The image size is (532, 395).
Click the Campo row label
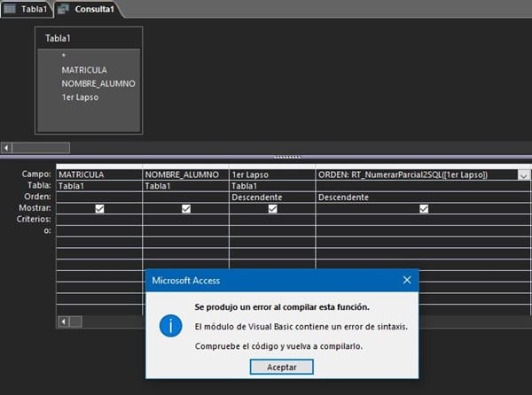tap(36, 174)
